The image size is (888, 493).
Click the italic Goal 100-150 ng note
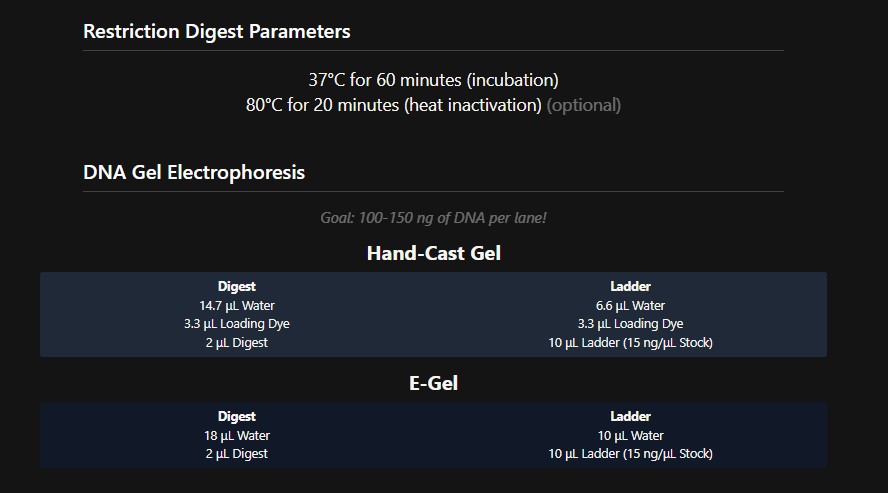(x=433, y=218)
